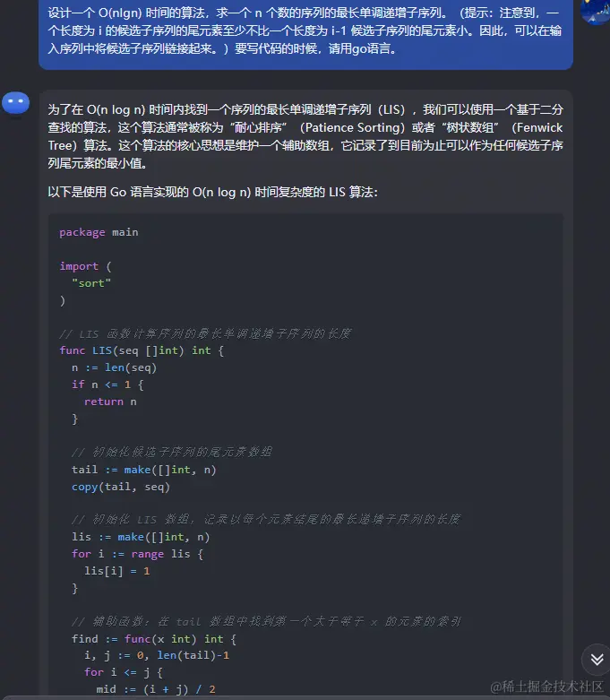Screen dimensions: 610x700
Task: Click the line "copy(tail, seq)"
Action: pyautogui.click(x=121, y=487)
